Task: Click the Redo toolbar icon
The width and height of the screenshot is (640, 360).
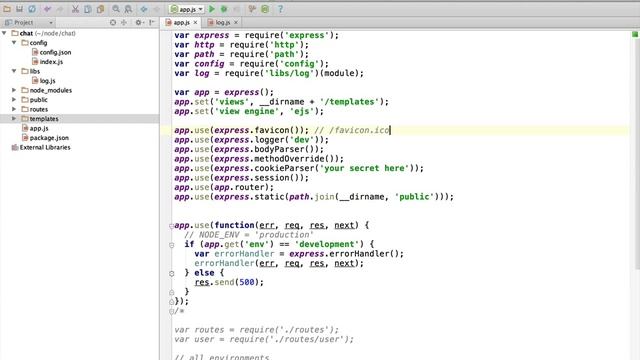Action: (x=60, y=9)
